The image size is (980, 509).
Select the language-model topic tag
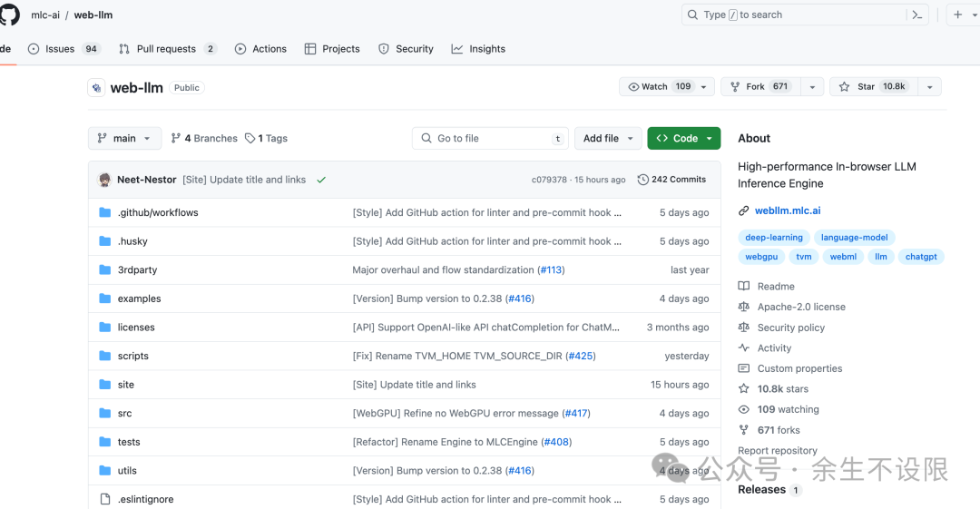855,238
